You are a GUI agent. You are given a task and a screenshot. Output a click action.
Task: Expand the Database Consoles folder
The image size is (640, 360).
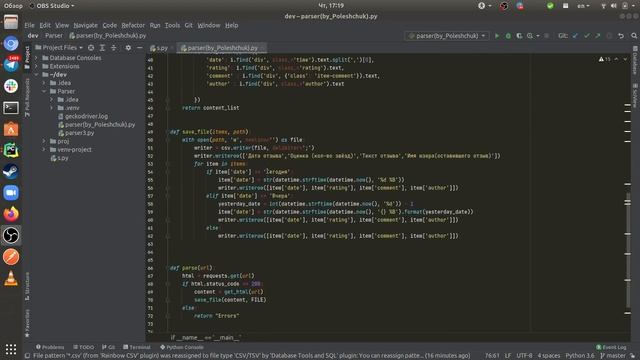[x=36, y=58]
